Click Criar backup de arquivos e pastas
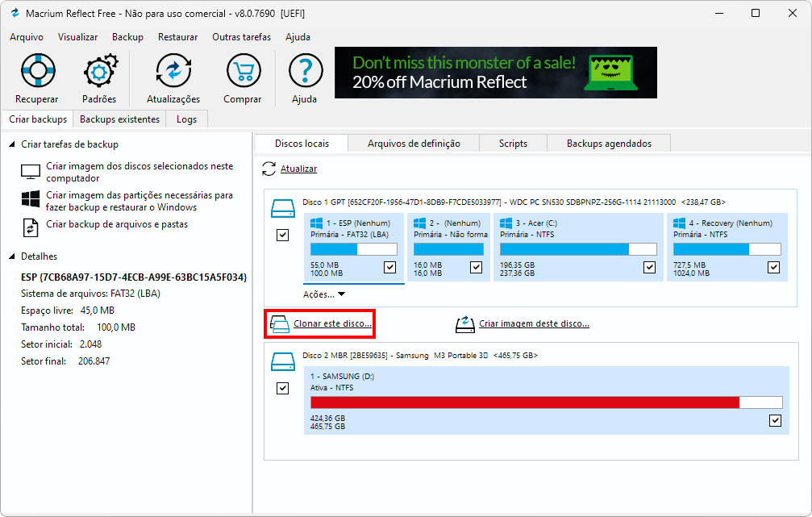The image size is (812, 517). pos(116,224)
